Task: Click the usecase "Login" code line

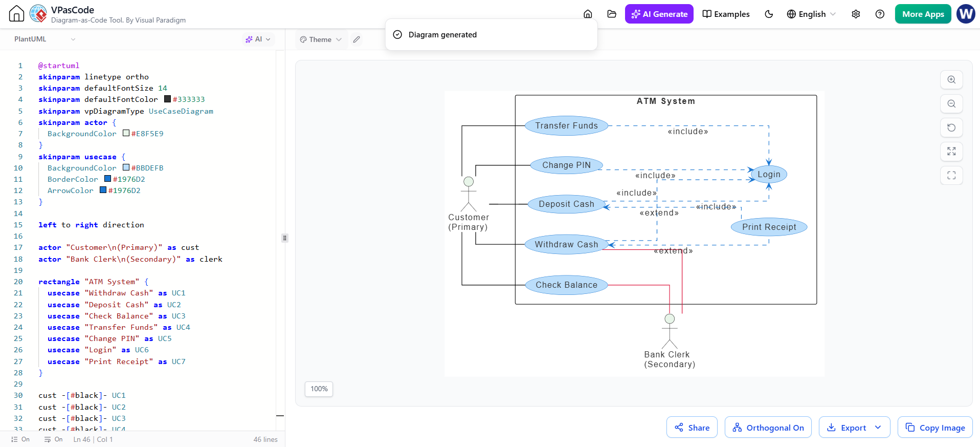Action: (x=98, y=350)
